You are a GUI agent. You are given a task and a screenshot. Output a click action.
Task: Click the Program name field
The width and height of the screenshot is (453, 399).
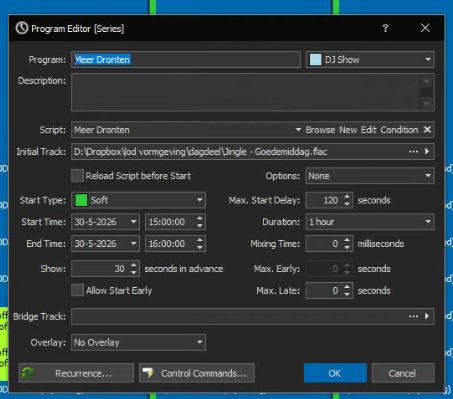(186, 60)
